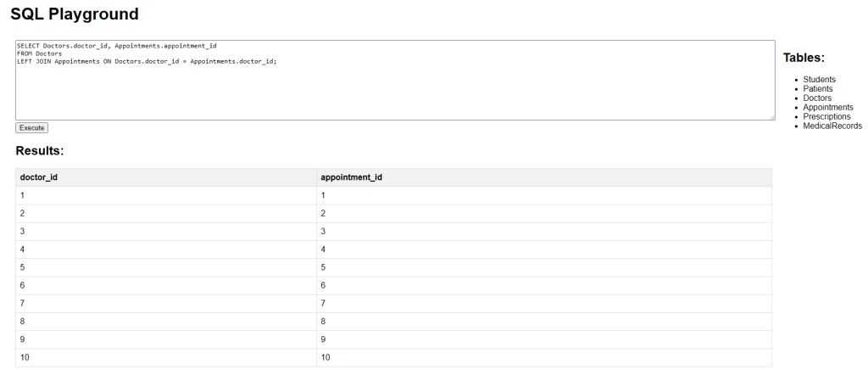
Task: Click the query editor's corner size grip
Action: click(771, 117)
